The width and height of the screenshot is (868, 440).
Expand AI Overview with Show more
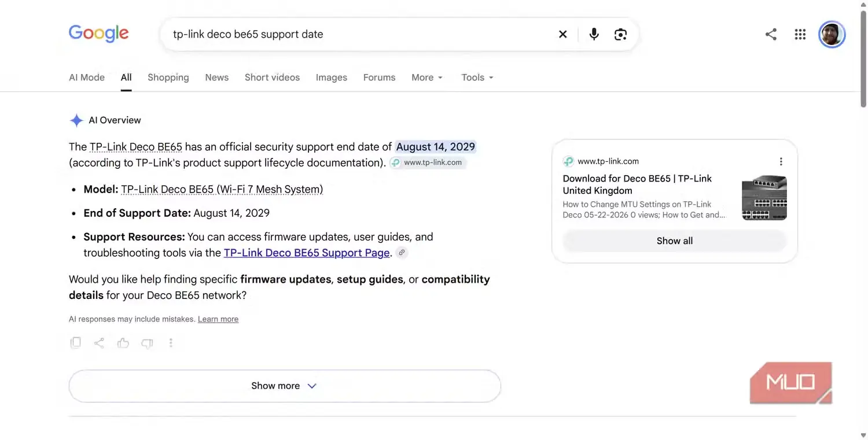click(x=284, y=386)
